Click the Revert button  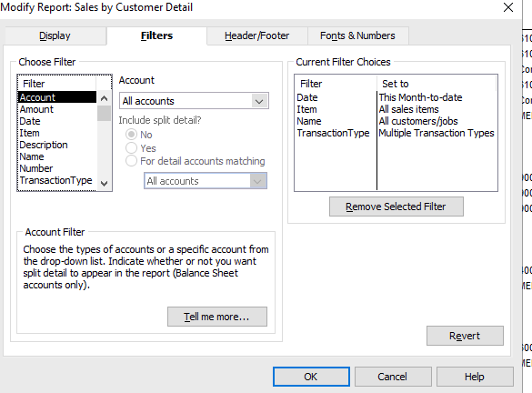(x=465, y=336)
